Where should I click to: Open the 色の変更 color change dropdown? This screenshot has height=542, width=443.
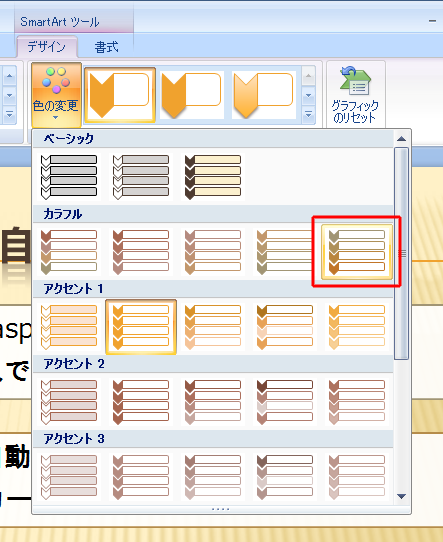tap(56, 94)
